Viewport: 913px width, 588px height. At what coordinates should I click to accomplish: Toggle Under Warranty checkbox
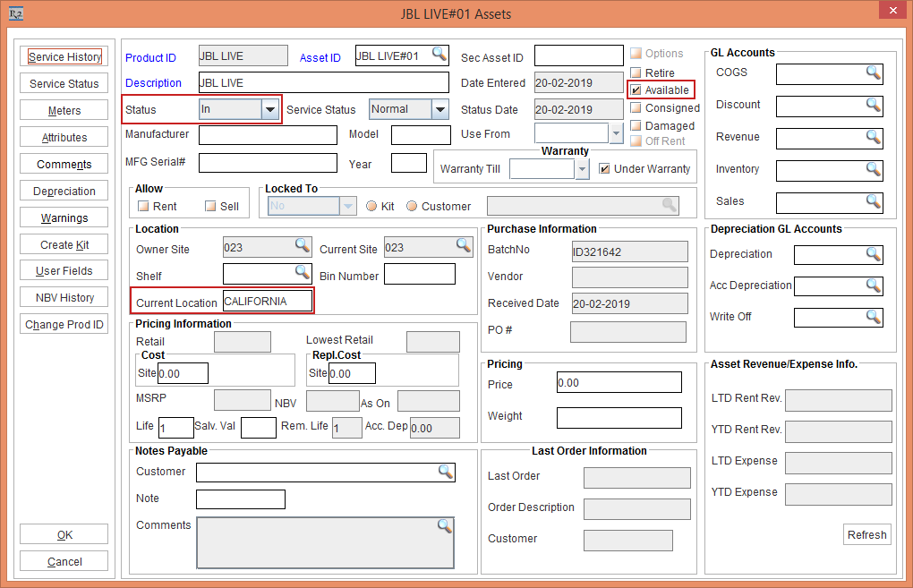click(604, 169)
